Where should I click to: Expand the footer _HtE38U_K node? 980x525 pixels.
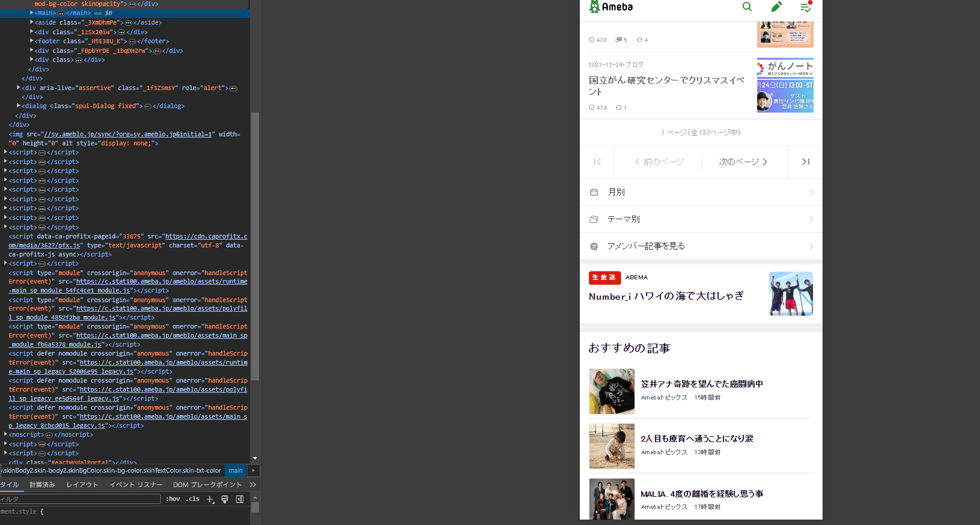(x=32, y=41)
